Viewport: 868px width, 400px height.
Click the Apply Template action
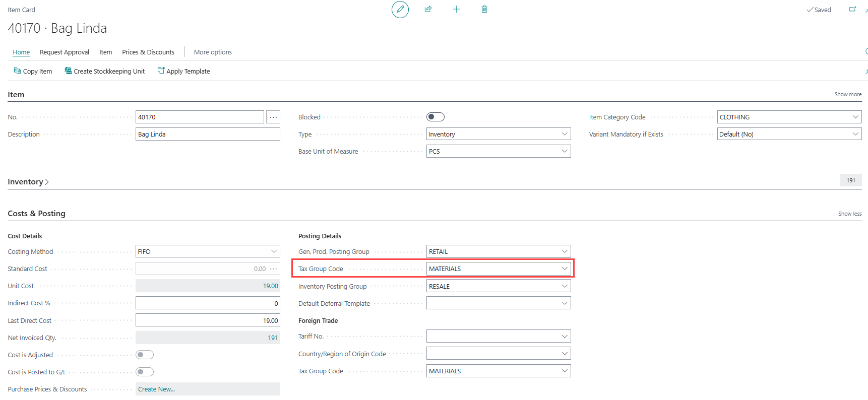coord(183,71)
